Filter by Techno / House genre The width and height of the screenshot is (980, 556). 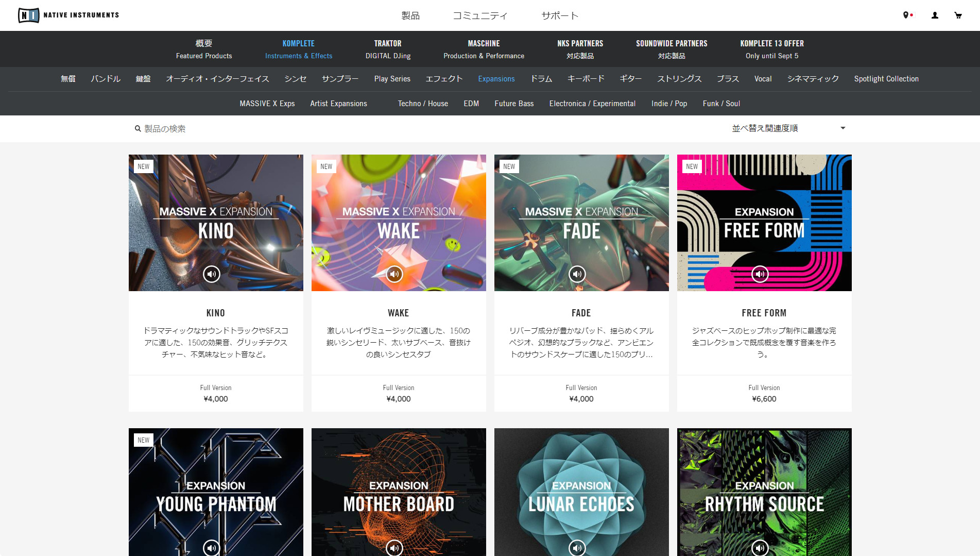423,104
